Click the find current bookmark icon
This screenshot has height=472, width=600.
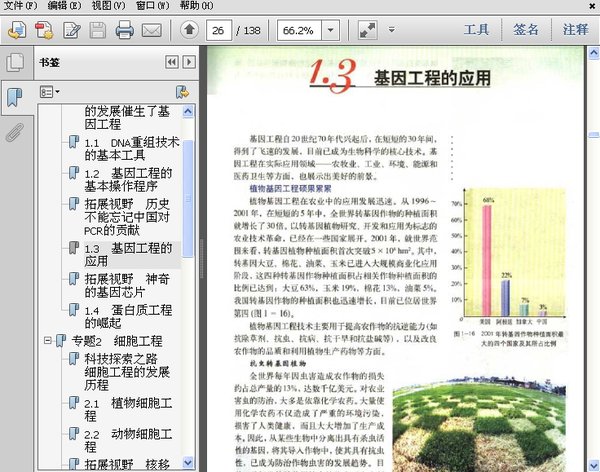pyautogui.click(x=182, y=92)
